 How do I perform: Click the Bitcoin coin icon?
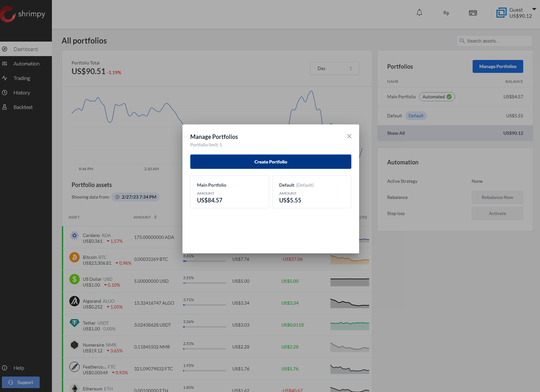74,257
